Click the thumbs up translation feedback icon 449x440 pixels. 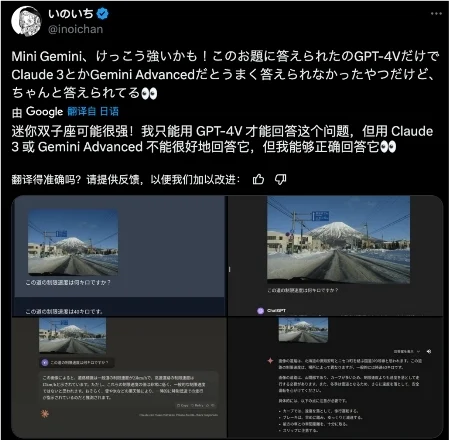click(x=258, y=179)
